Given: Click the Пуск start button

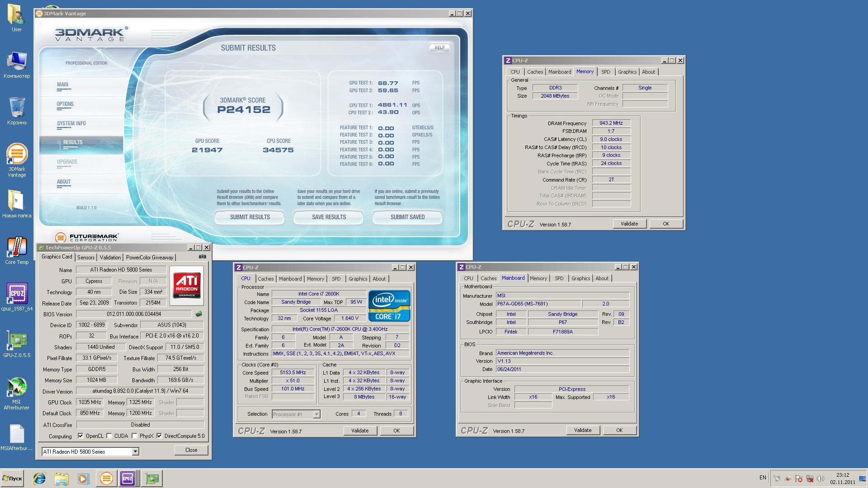Looking at the screenshot, I should 12,479.
